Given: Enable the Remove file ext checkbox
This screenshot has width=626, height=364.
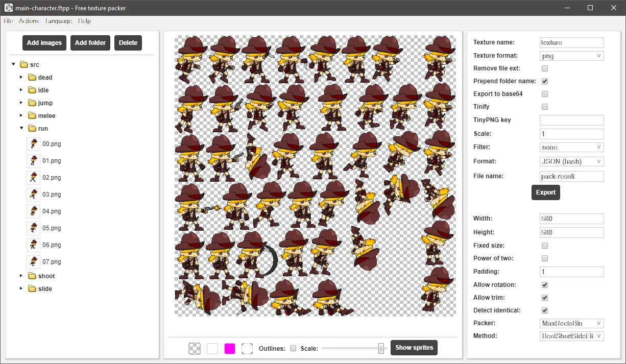Looking at the screenshot, I should pyautogui.click(x=545, y=68).
